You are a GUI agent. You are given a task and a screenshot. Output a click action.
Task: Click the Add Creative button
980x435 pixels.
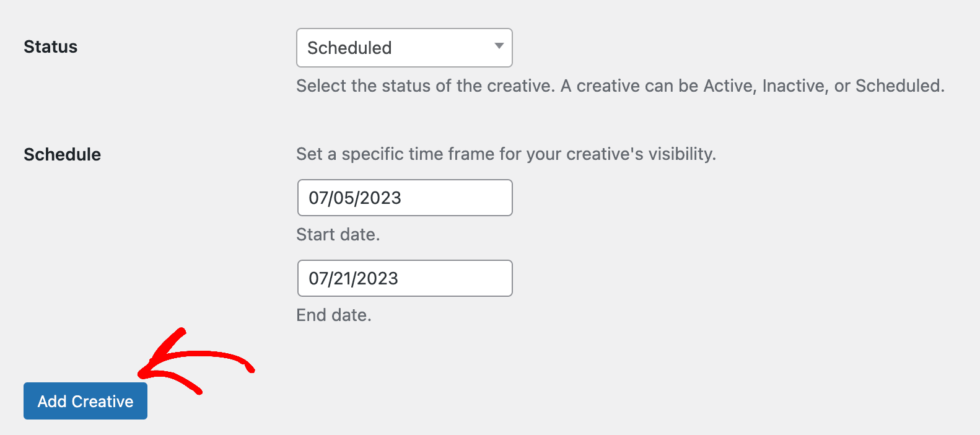(85, 401)
